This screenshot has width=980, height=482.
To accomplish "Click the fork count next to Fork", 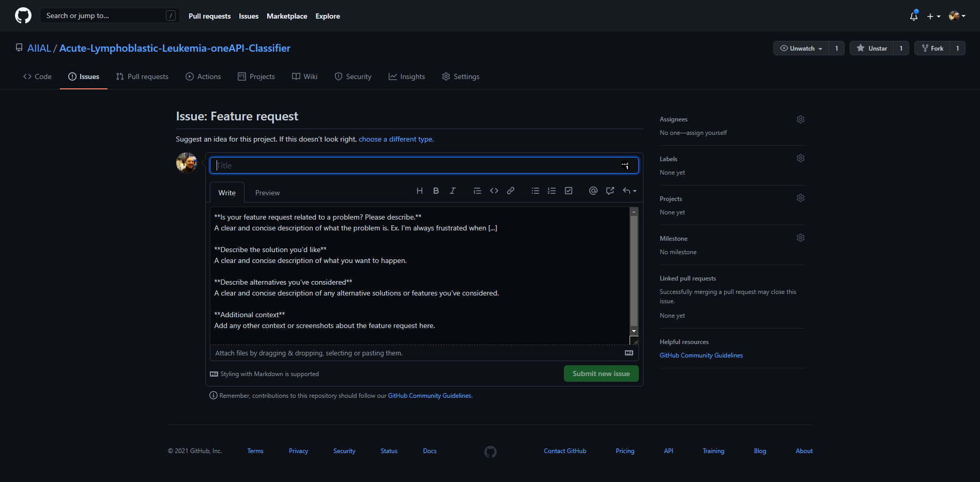I will pos(957,48).
